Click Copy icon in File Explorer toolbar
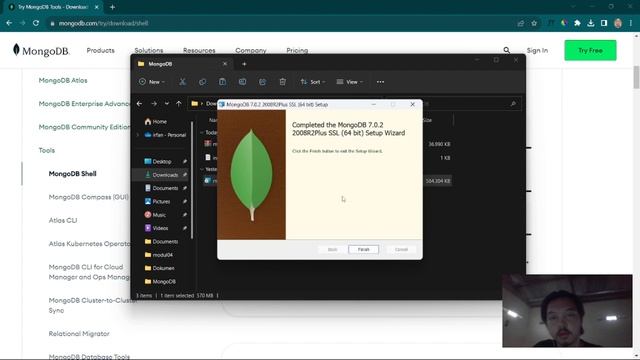 coord(202,82)
